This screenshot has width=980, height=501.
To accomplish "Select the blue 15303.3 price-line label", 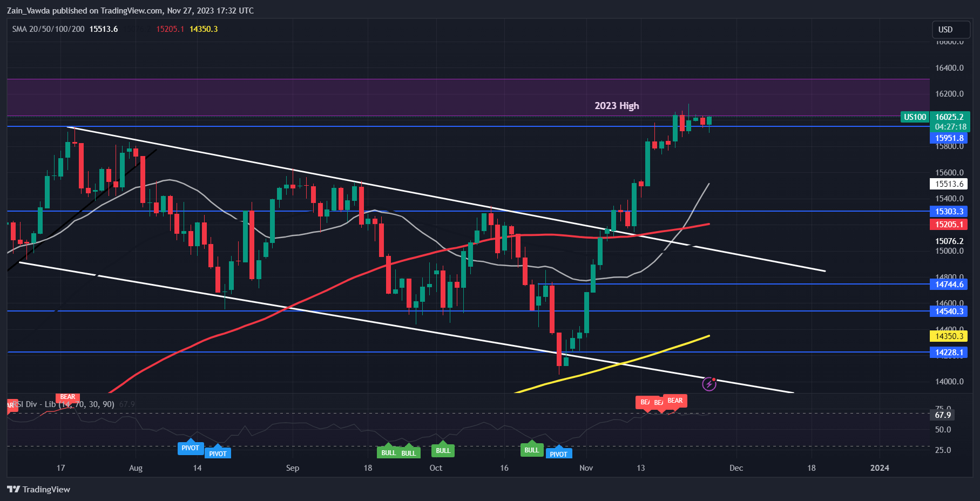I will [949, 212].
